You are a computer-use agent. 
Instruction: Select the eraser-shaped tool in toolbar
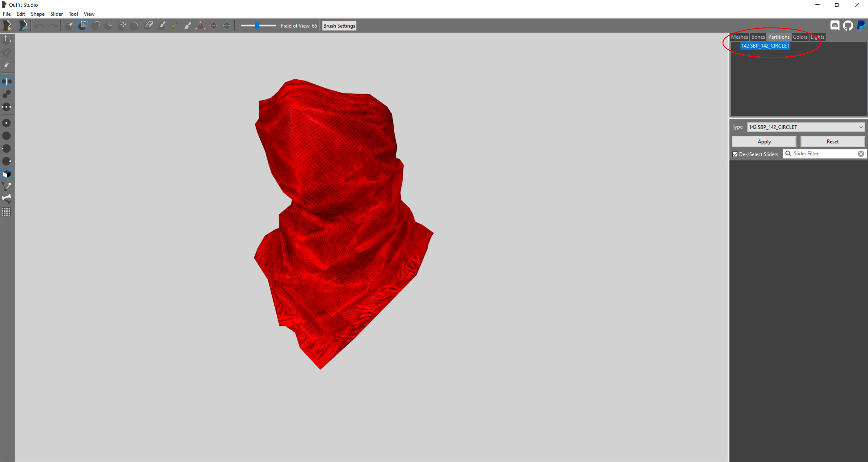click(149, 25)
